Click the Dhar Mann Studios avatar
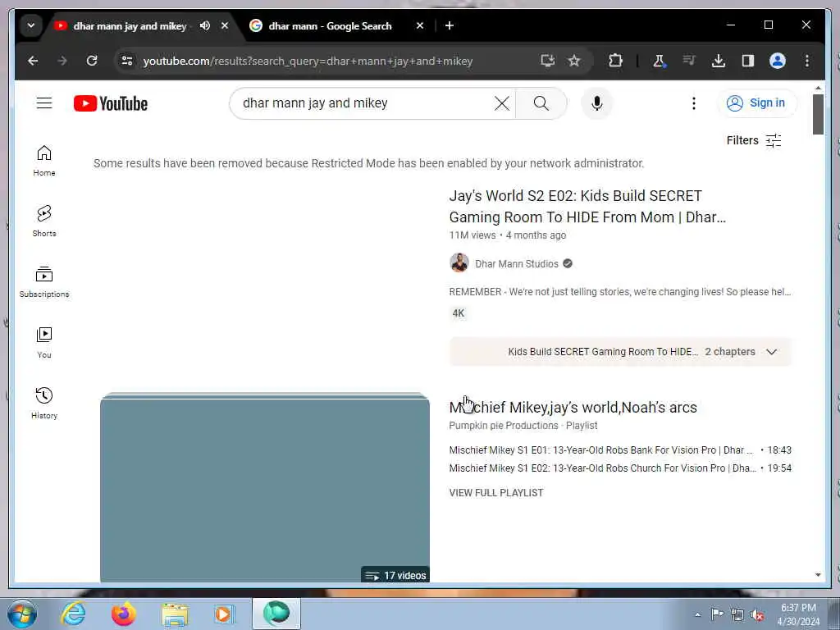Screen dimensions: 840x630 coord(459,263)
